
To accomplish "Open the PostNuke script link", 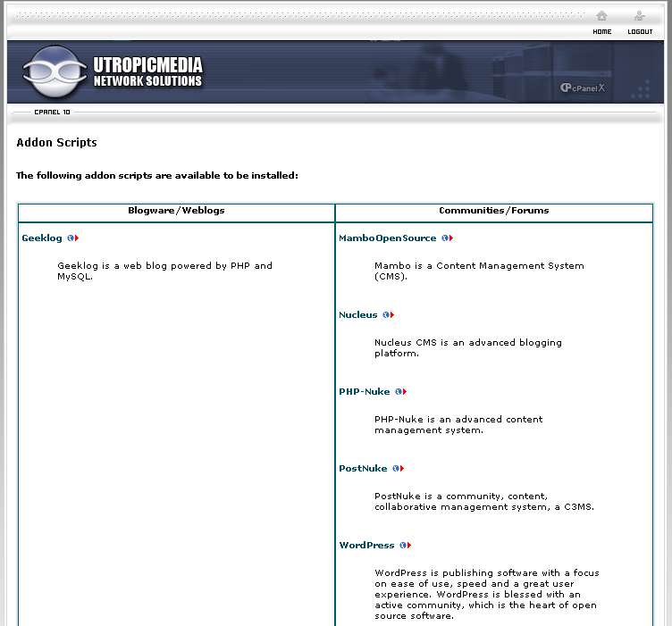I will (x=363, y=469).
